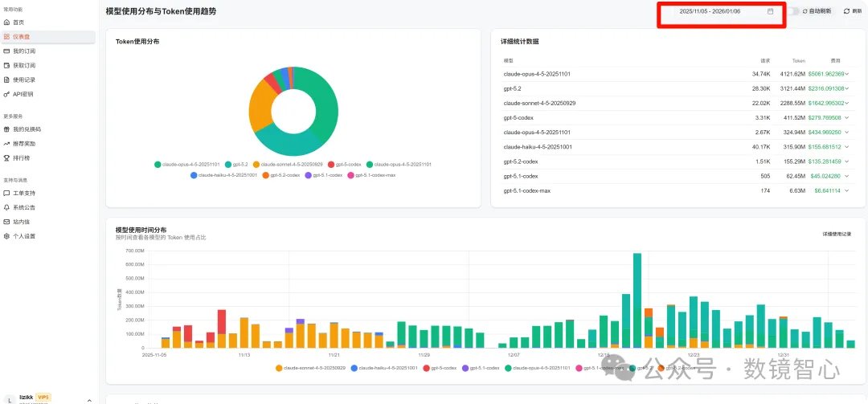Click the 模型使用时间分布 chart title
Screen dimensions: 868x404
pos(141,230)
